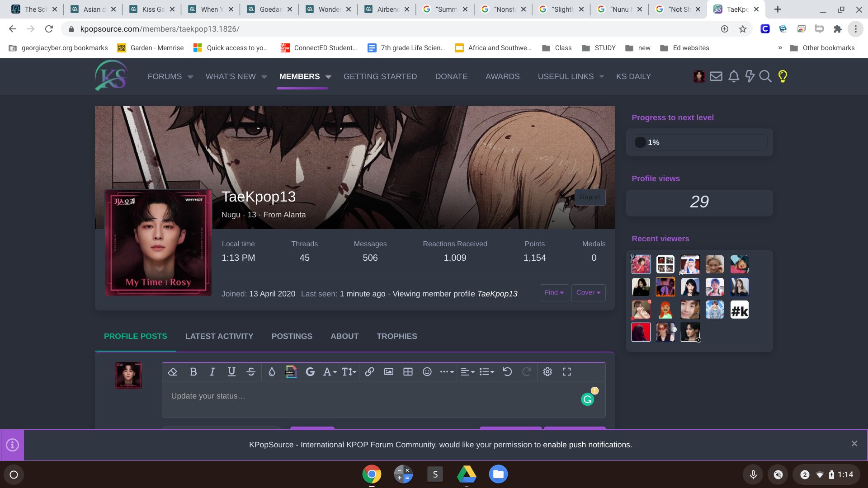The image size is (868, 488).
Task: Switch to the About tab
Action: [x=344, y=337]
